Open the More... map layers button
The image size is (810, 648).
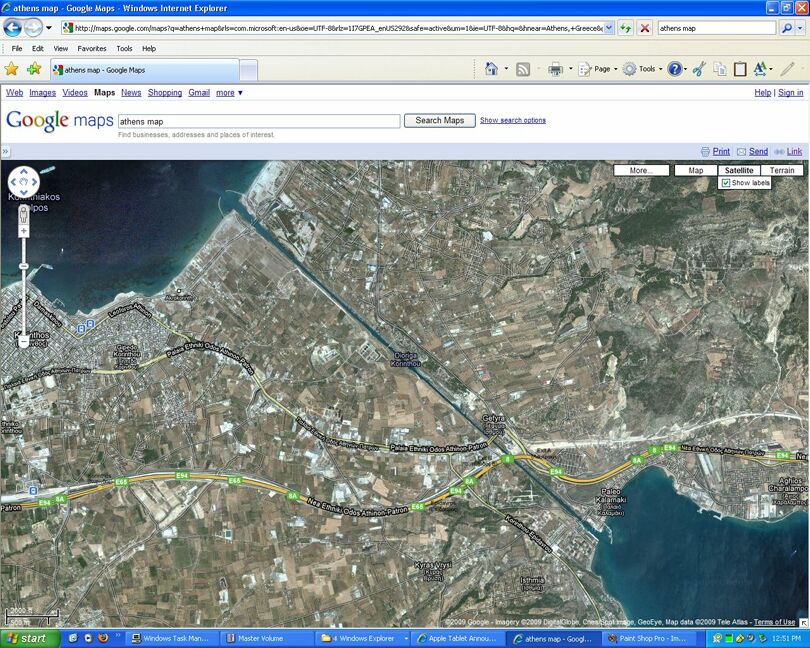pos(641,170)
